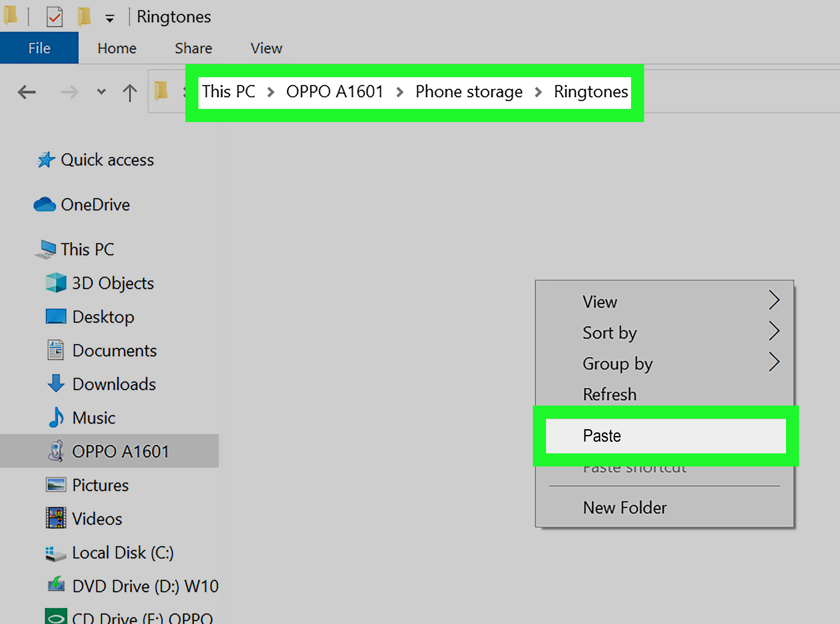Select OPPO A1601 device in sidebar
Screen dimensions: 840x624
pos(109,451)
